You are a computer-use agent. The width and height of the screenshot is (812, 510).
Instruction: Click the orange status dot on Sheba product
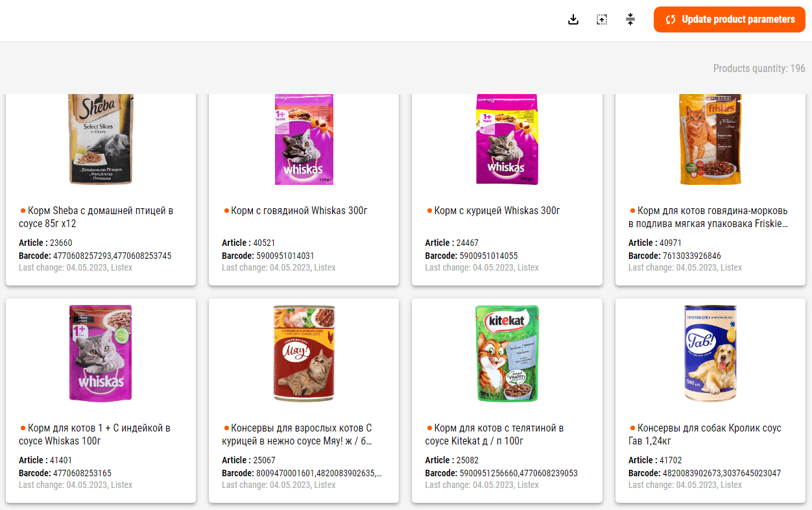(23, 211)
